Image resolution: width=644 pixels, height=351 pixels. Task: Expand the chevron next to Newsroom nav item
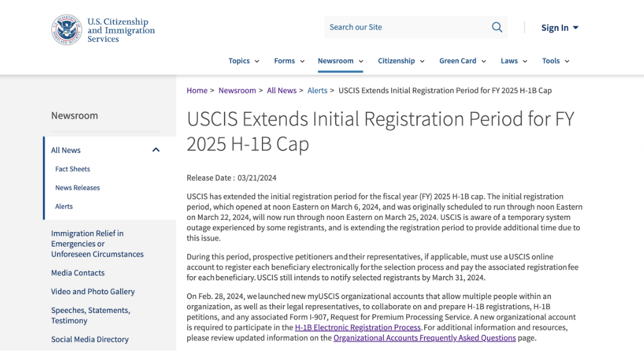point(361,61)
